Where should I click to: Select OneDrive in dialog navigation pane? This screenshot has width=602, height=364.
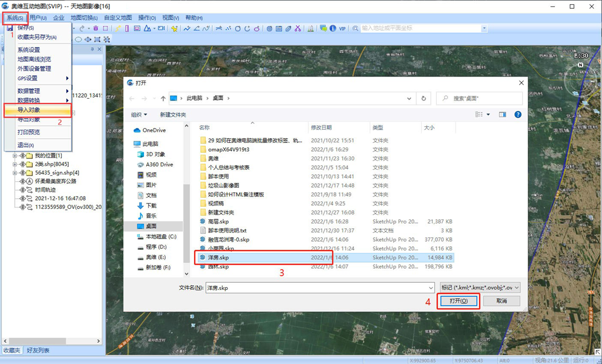154,130
